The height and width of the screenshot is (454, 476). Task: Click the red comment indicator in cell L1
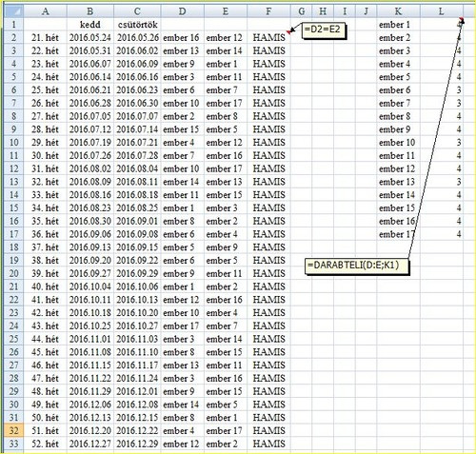(x=462, y=20)
